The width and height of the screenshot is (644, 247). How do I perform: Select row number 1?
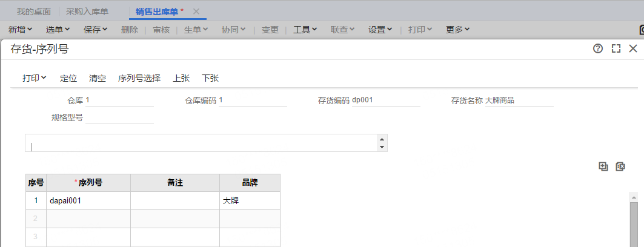(36, 200)
